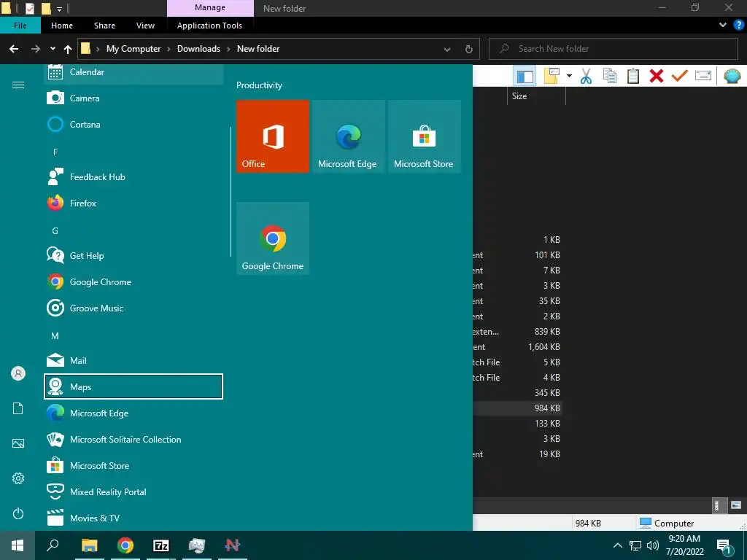Launch the highlighted Maps app
This screenshot has height=560, width=747.
point(133,386)
